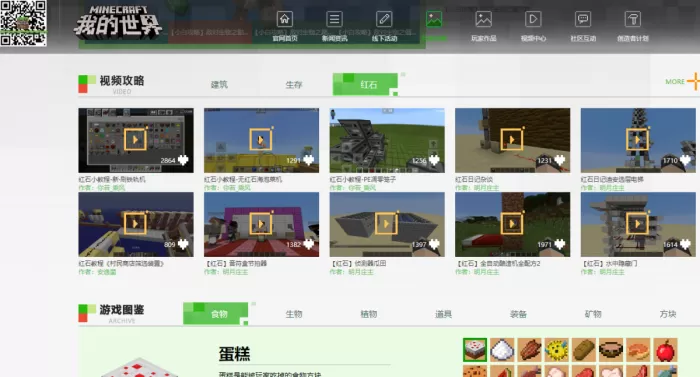Switch to the 生存 video tab
Viewport: 700px width, 377px height.
[x=294, y=84]
